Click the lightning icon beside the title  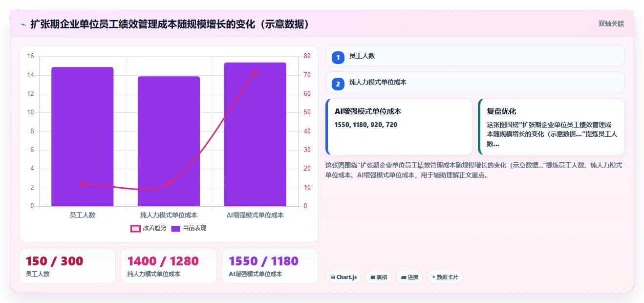coord(23,24)
